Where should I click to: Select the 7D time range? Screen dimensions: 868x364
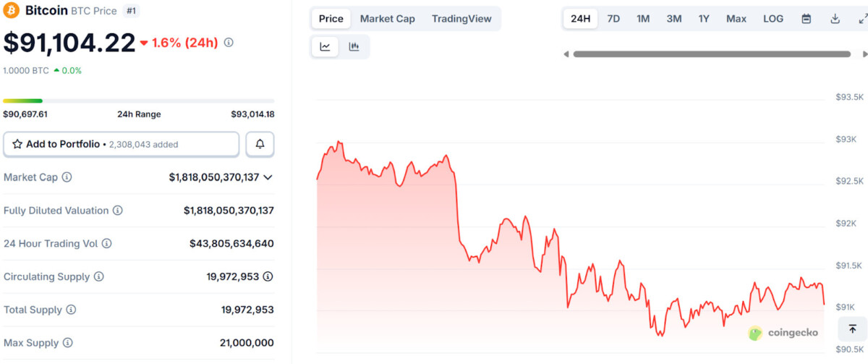613,19
